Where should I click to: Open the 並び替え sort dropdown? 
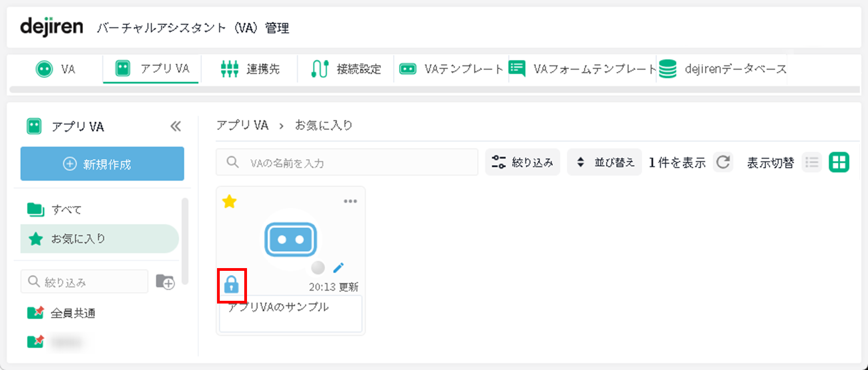(605, 162)
